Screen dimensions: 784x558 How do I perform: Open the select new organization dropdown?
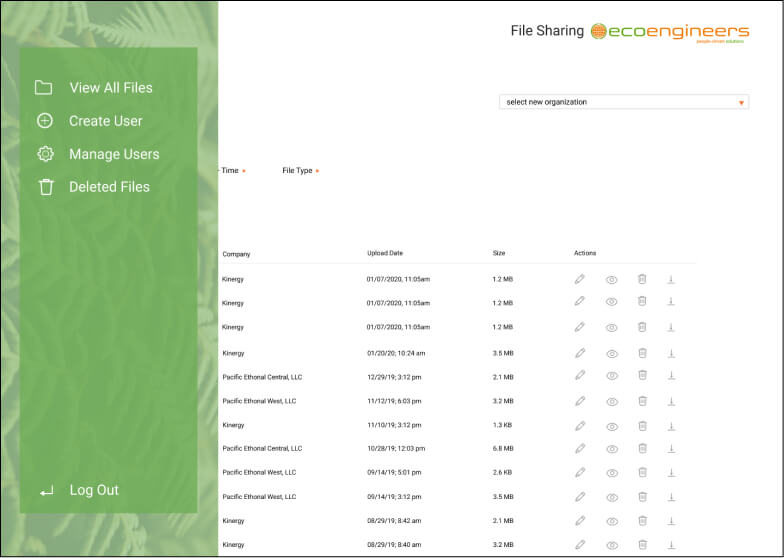(624, 102)
